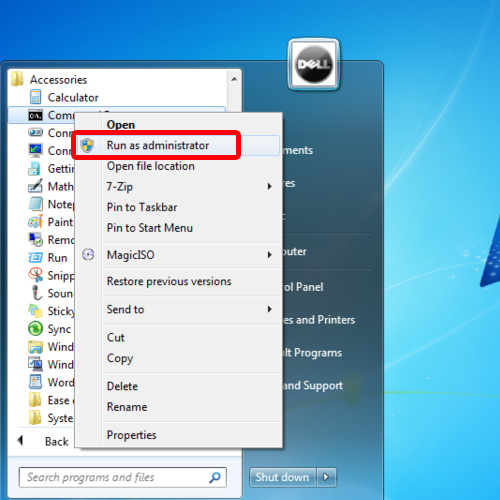This screenshot has height=500, width=500.
Task: Open Sticky Notes via its icon
Action: pos(35,311)
